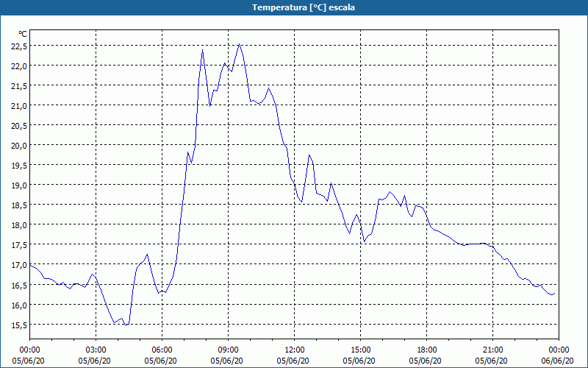Click the '00:00' label above '06/06/20'

click(x=559, y=350)
